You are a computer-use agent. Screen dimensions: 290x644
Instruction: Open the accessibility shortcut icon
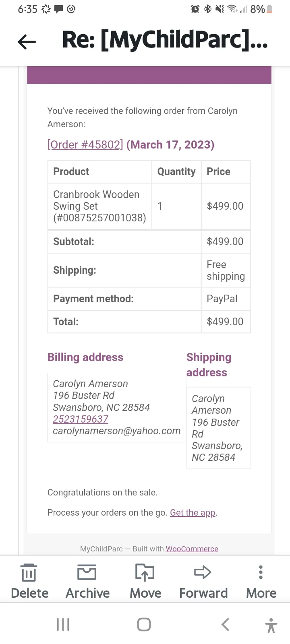[271, 625]
